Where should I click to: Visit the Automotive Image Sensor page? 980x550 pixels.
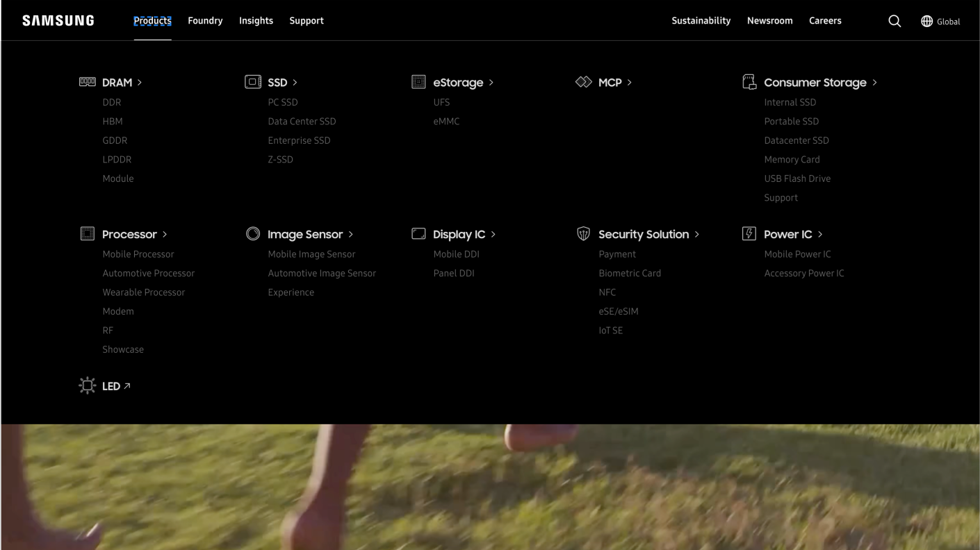(322, 274)
